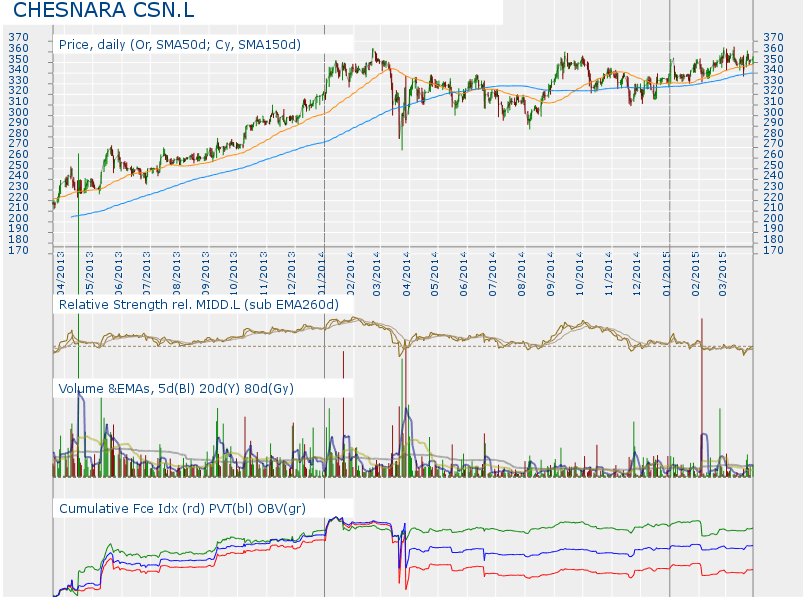The image size is (803, 599).
Task: Click 260 on the left price axis
Action: tap(18, 154)
